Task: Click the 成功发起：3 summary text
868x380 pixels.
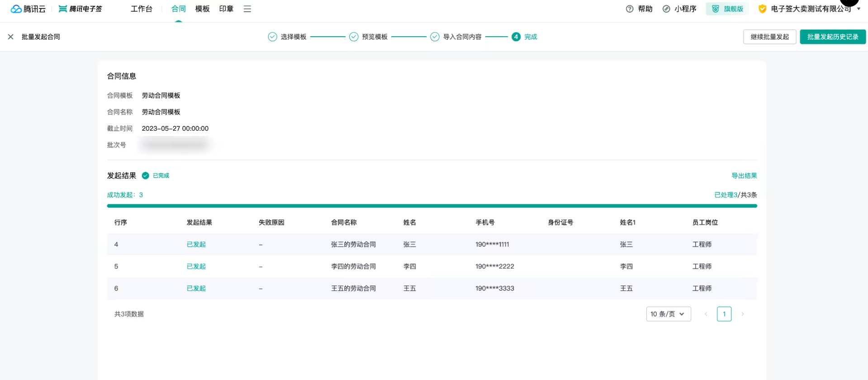Action: (x=125, y=195)
